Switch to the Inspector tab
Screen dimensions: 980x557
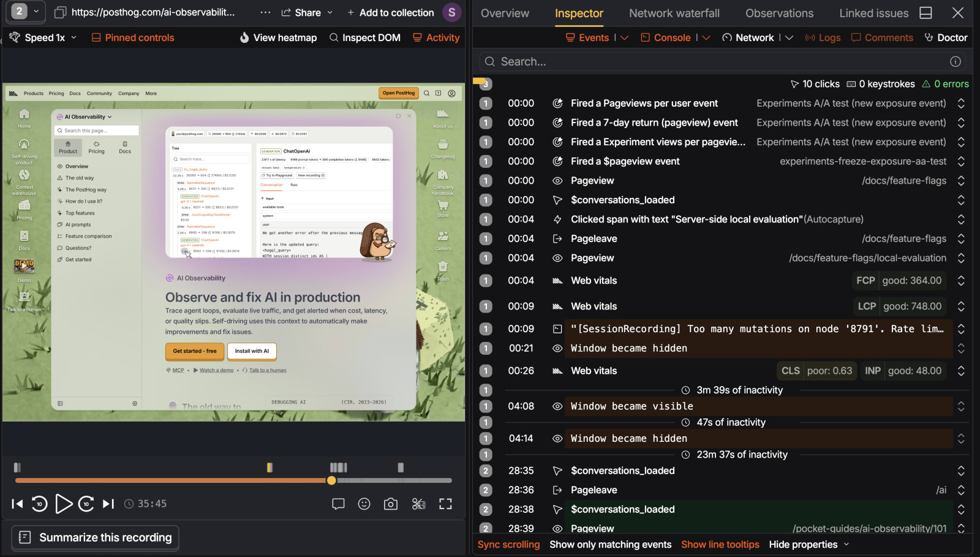579,13
